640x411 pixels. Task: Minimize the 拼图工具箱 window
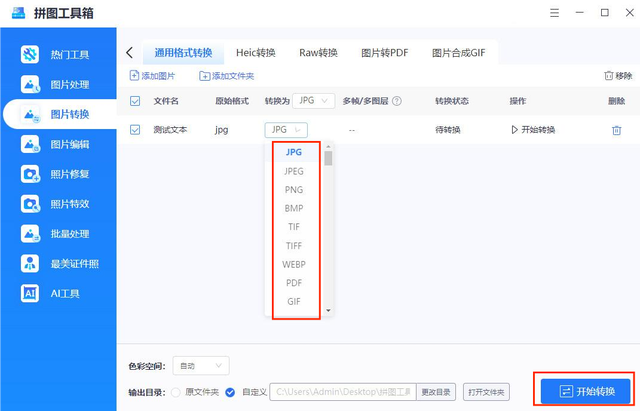580,13
